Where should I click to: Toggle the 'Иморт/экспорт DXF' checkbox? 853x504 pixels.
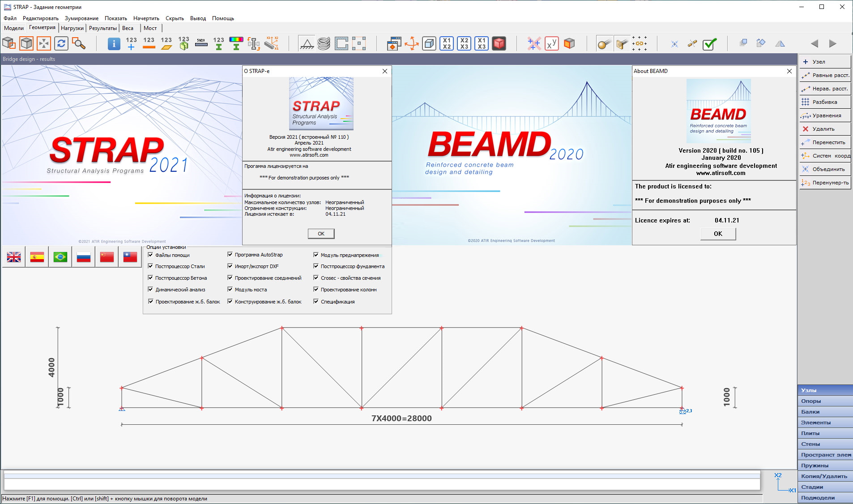click(x=230, y=266)
